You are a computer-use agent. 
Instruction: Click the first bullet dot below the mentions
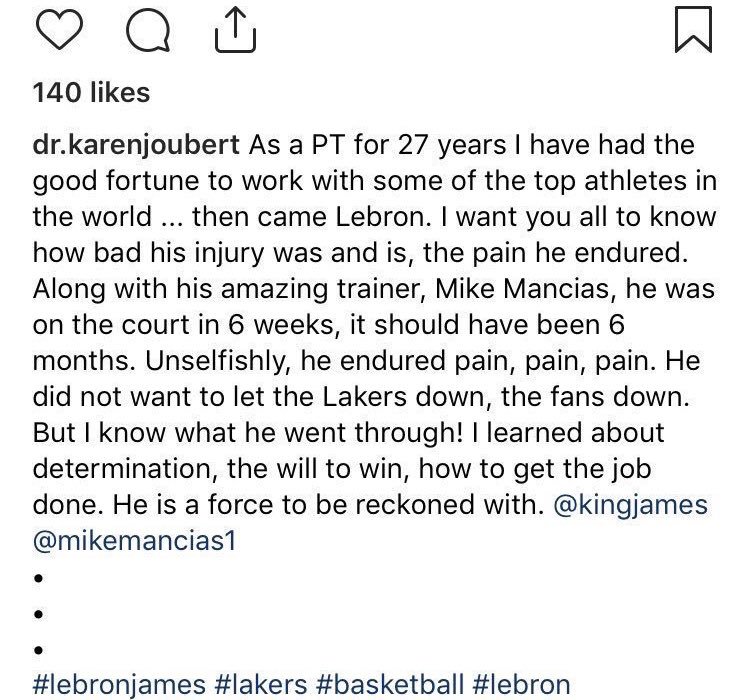39,578
